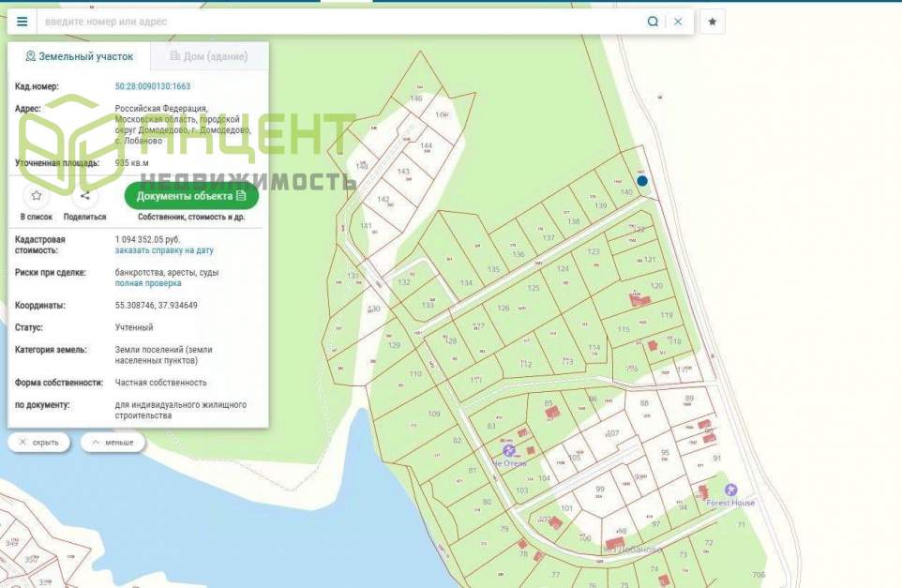Click the Forest House map marker icon

pyautogui.click(x=731, y=490)
